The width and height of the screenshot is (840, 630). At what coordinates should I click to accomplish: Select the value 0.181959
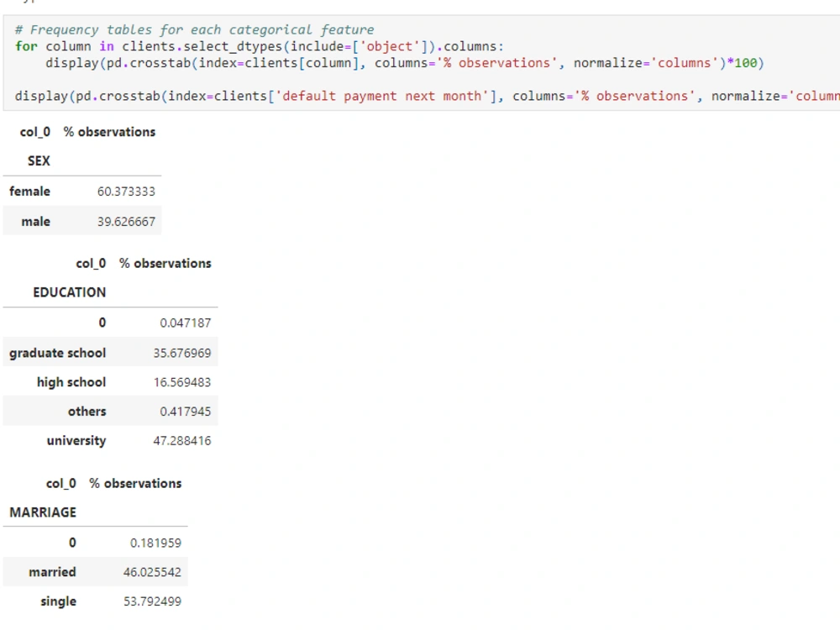pos(156,543)
